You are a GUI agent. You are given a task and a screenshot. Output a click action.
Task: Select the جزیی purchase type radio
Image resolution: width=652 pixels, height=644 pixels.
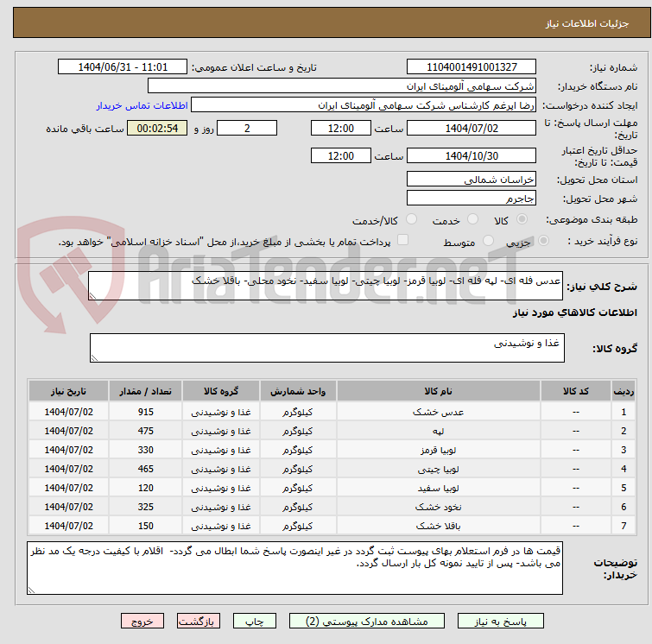coord(543,241)
